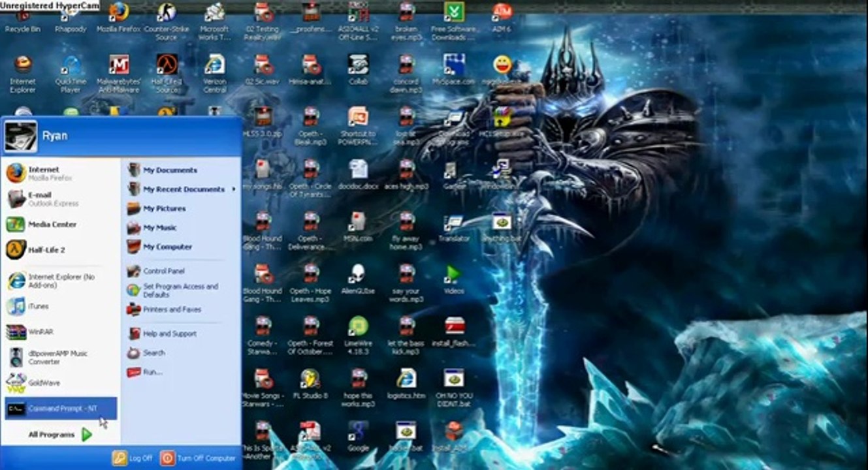This screenshot has width=868, height=470.
Task: Expand the My Recent Documents submenu arrow
Action: click(x=233, y=189)
